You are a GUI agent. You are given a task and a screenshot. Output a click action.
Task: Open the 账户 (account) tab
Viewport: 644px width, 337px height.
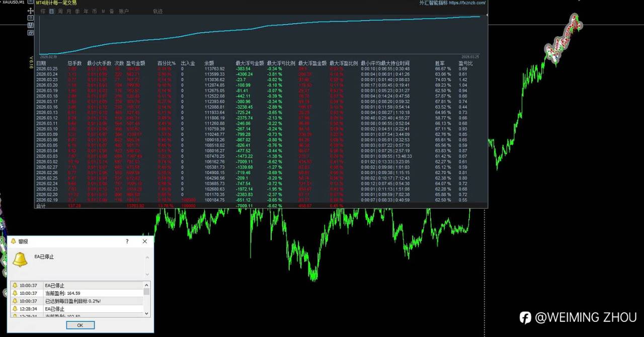tap(124, 11)
